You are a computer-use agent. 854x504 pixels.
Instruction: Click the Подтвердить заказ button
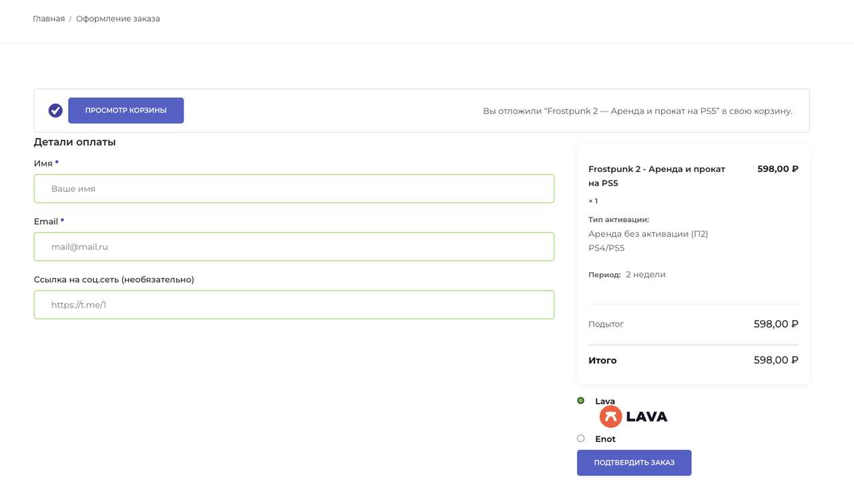(634, 463)
